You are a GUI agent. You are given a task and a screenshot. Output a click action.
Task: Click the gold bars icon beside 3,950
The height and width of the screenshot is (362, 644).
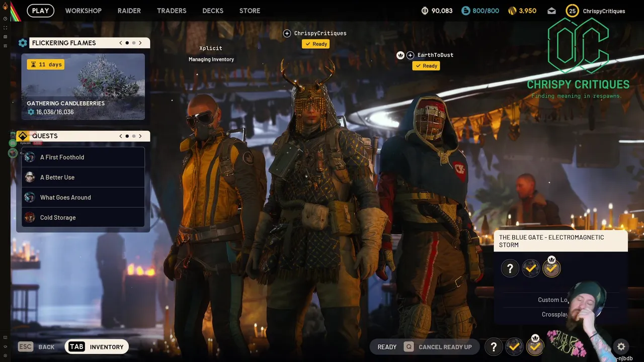[x=512, y=11]
